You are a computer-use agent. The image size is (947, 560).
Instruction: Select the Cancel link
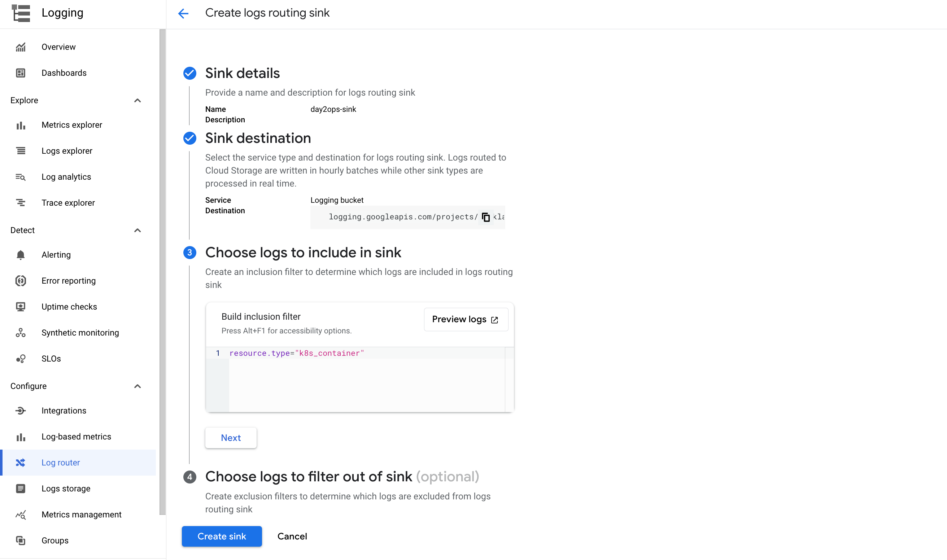(x=292, y=536)
